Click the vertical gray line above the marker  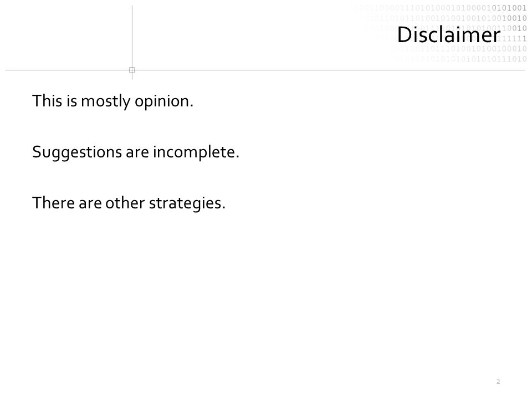[132, 37]
